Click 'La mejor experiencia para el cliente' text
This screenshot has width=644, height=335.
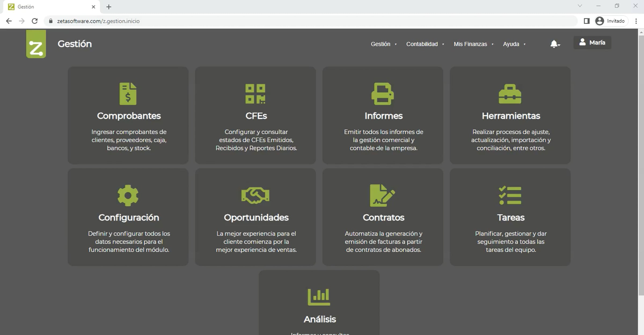tap(256, 242)
